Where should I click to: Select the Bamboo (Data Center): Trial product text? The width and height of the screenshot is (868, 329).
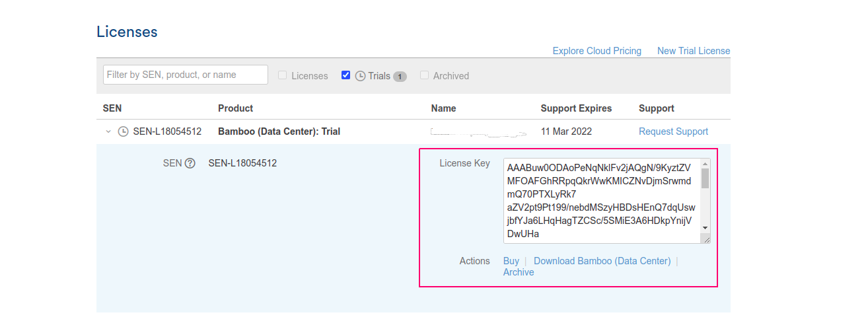click(279, 131)
